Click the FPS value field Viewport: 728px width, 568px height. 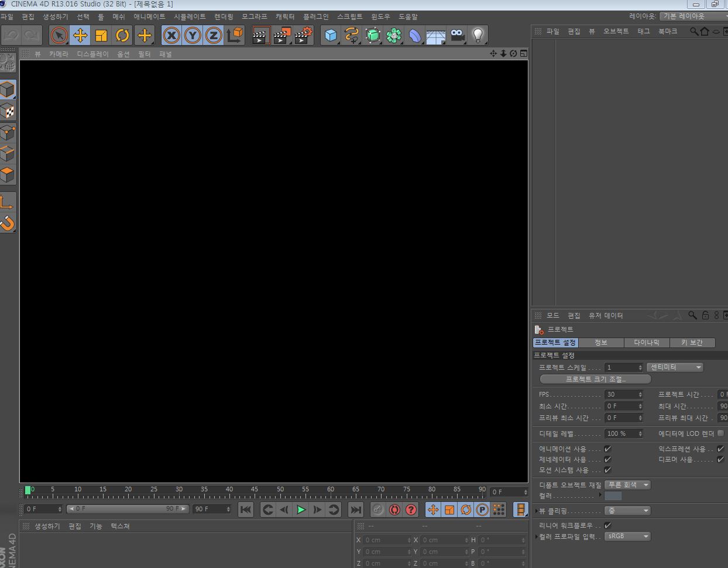pos(624,394)
